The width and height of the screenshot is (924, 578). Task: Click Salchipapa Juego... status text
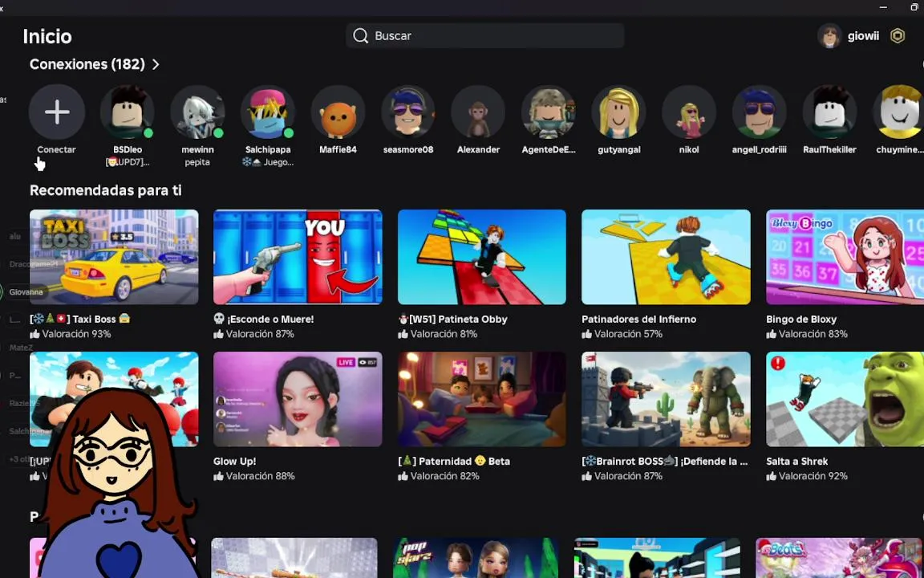(x=268, y=162)
